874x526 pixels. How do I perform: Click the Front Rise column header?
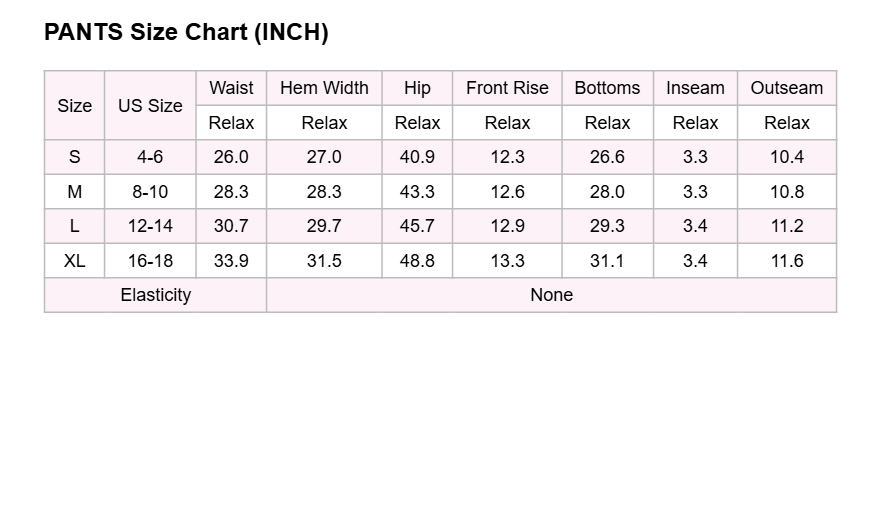[x=507, y=88]
